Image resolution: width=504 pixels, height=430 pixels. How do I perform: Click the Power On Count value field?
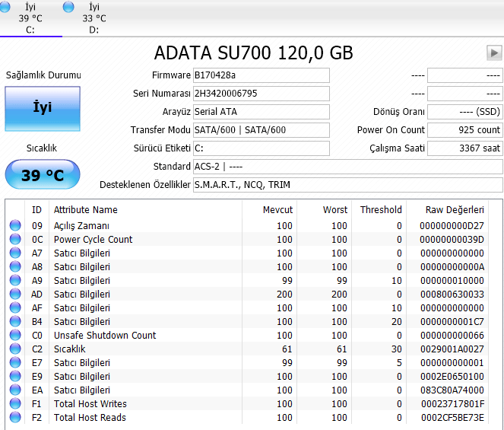464,130
